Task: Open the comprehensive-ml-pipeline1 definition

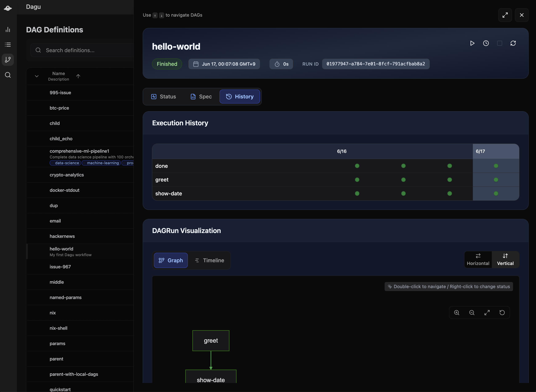Action: 79,151
